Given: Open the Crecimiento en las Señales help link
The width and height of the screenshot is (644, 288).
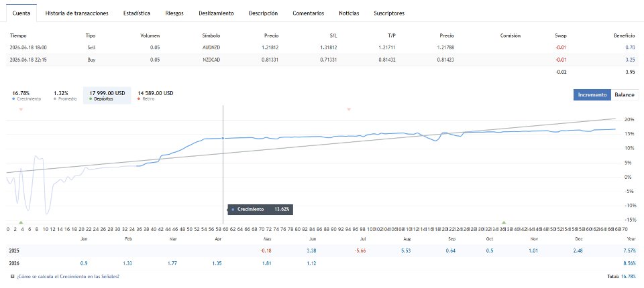Looking at the screenshot, I should coord(68,277).
